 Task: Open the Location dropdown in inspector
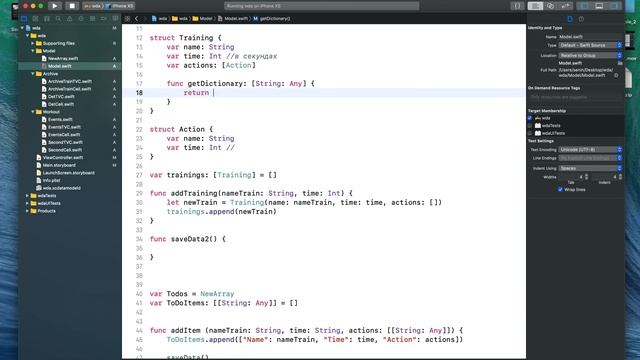(x=591, y=55)
